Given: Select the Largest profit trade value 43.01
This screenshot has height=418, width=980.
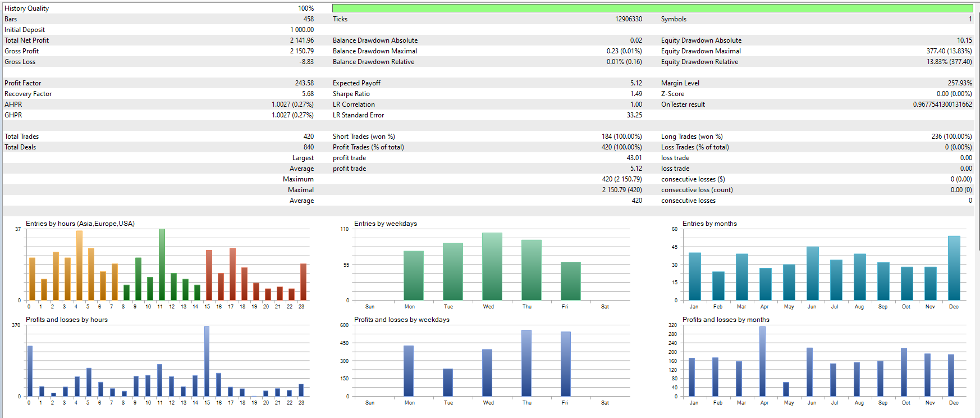Looking at the screenshot, I should (634, 158).
